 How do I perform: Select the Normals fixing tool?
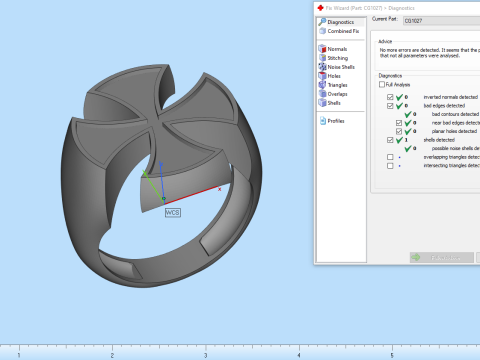[333, 49]
